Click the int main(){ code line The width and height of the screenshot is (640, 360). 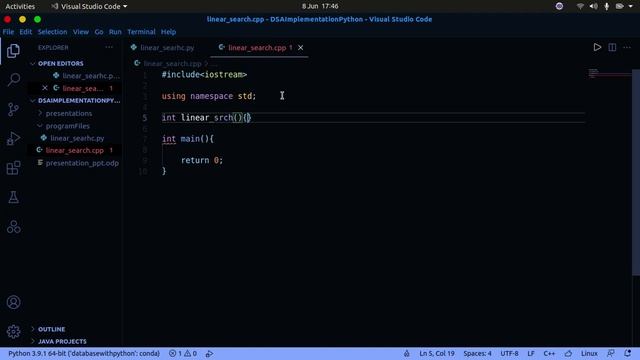[188, 139]
